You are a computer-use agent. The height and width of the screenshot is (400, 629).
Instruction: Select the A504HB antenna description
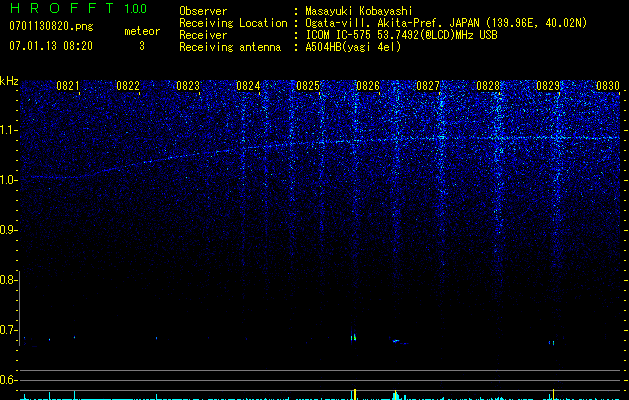click(x=353, y=47)
